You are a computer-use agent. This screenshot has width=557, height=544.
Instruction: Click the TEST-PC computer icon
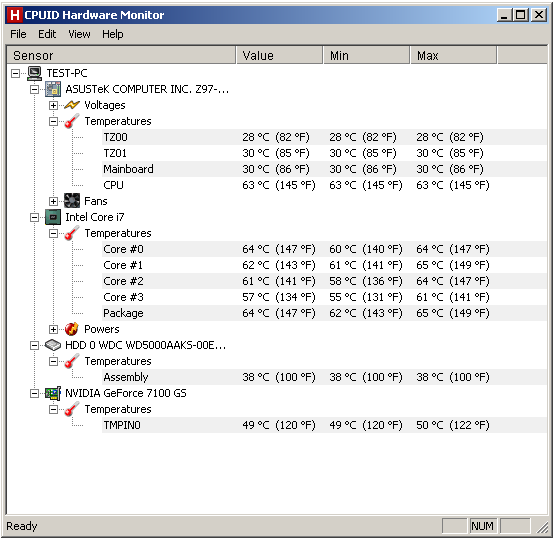[x=34, y=73]
